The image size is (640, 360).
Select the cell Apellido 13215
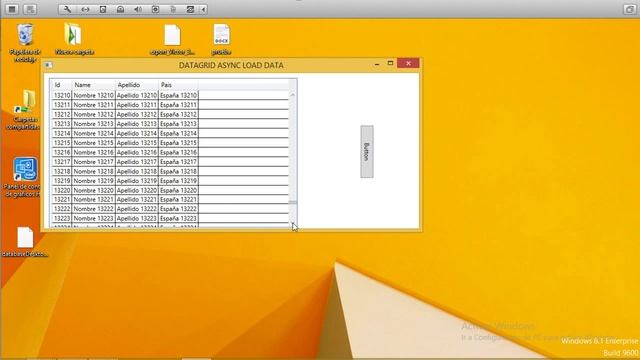tap(137, 143)
